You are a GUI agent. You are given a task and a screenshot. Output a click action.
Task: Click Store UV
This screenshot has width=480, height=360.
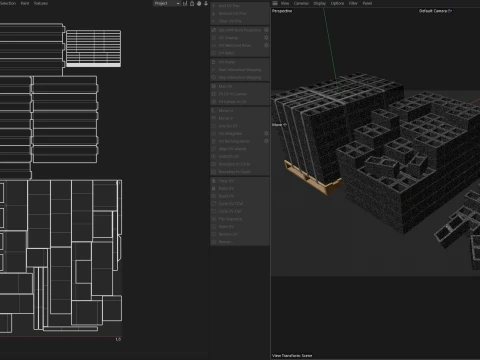(x=240, y=227)
